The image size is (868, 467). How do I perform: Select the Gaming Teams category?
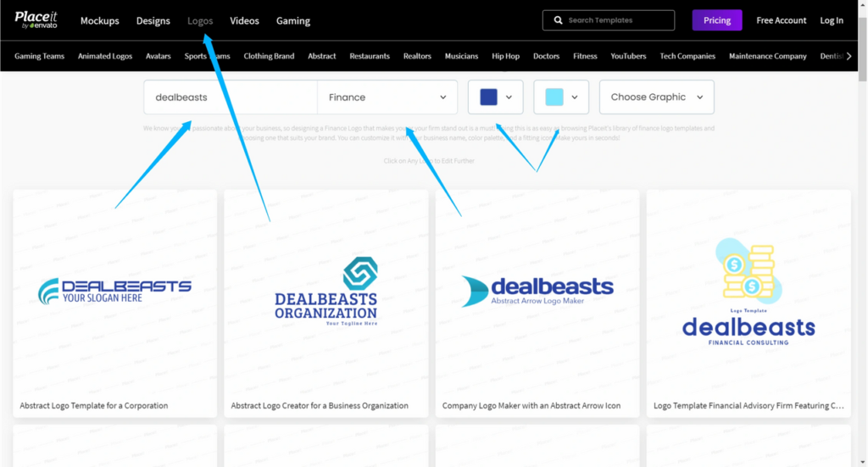coord(39,56)
